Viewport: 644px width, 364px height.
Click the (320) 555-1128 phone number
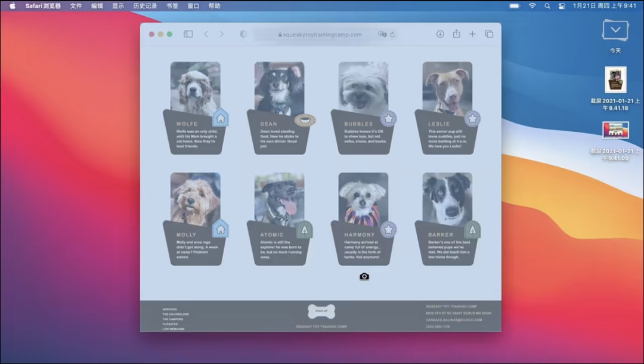coord(438,326)
